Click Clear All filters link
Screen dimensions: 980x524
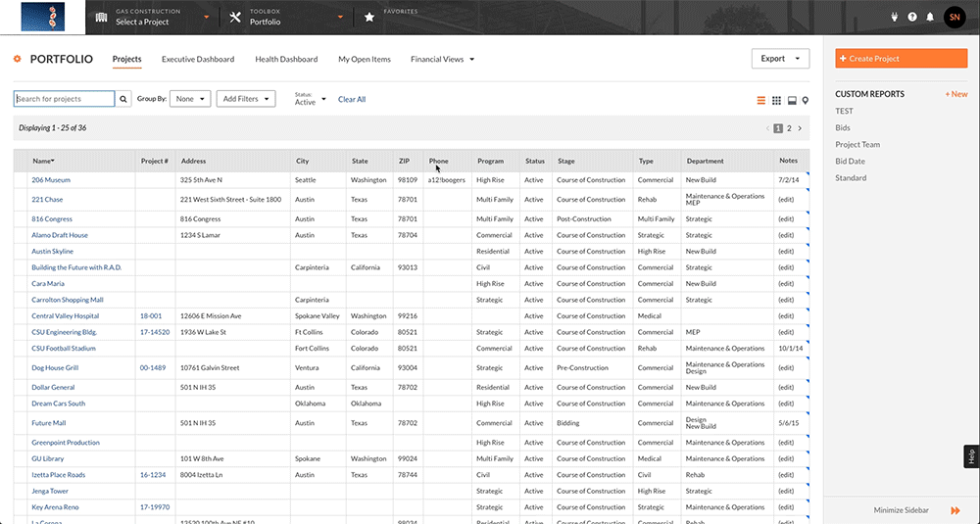coord(352,99)
